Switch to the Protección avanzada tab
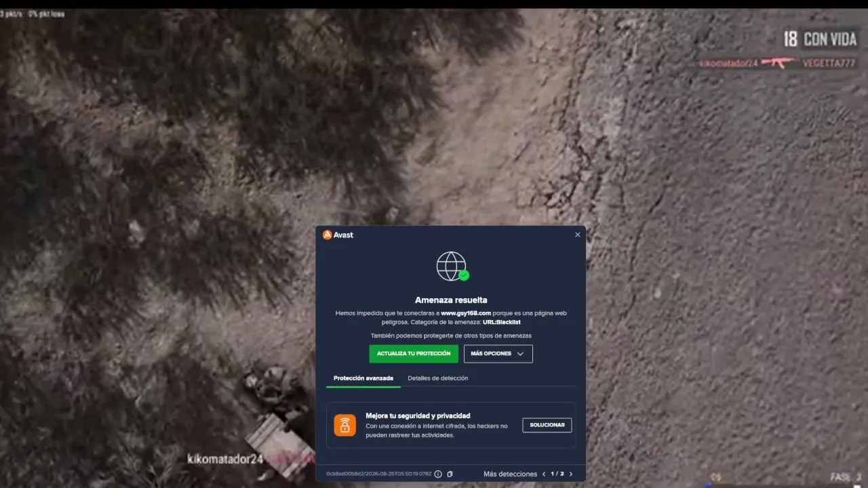The image size is (868, 488). click(363, 378)
